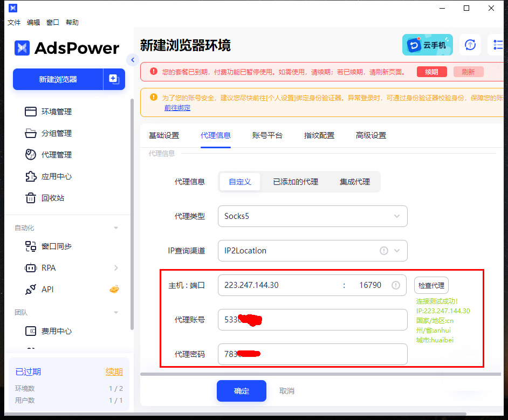Open the RPA section icon
The height and width of the screenshot is (420, 508).
[x=31, y=268]
